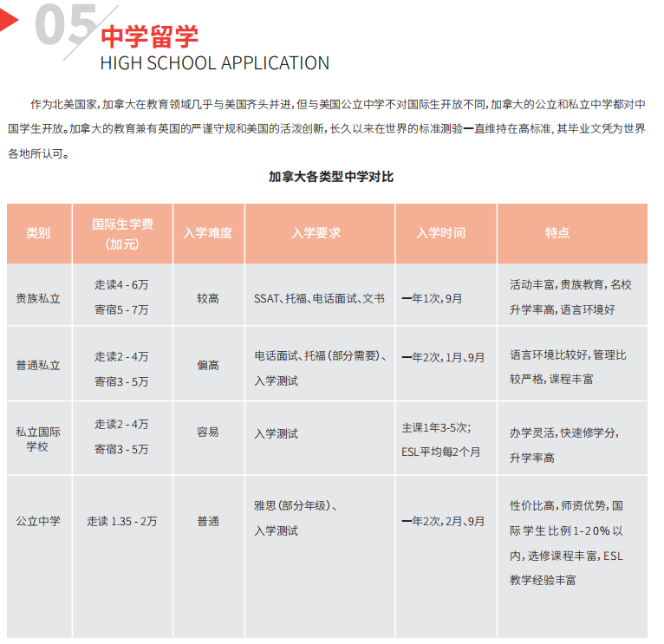Click '语言环境比较好,管理比' feature text
664x644 pixels.
[568, 355]
